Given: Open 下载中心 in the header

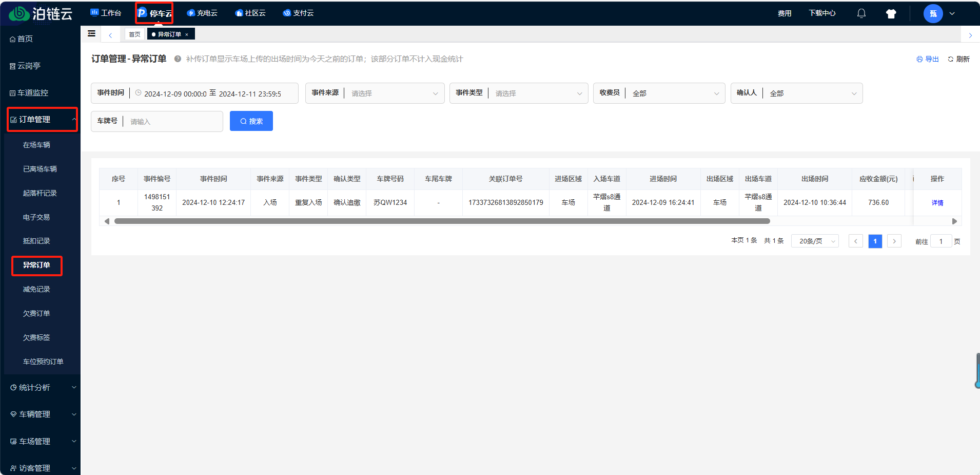Looking at the screenshot, I should point(822,13).
